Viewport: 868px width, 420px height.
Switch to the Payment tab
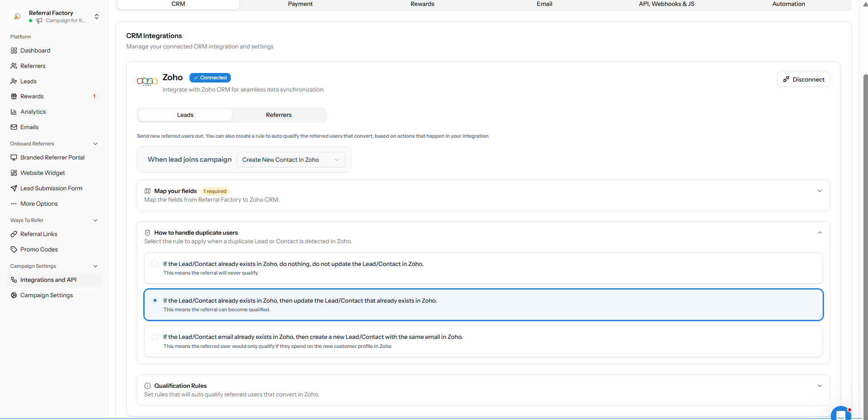tap(300, 4)
